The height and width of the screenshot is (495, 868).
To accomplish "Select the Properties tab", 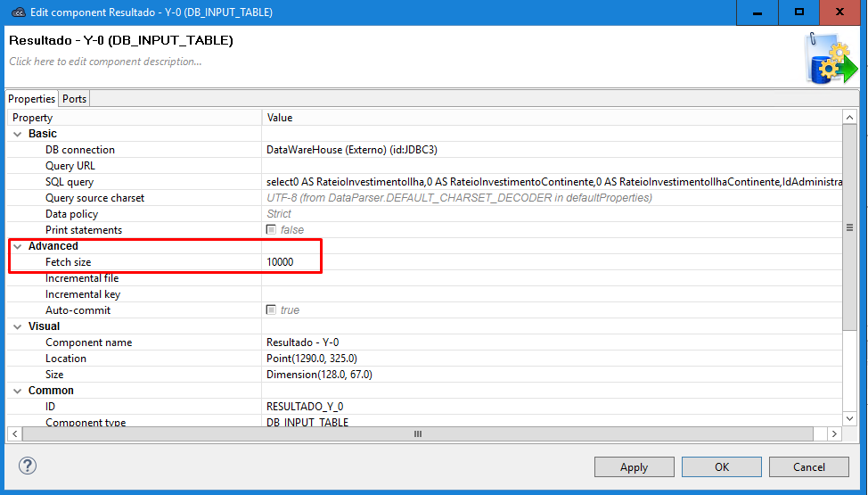I will [x=32, y=99].
